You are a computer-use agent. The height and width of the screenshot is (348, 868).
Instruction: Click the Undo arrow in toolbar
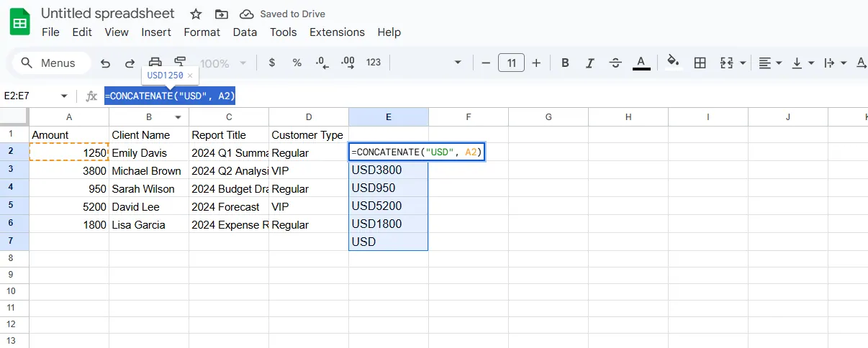pos(106,63)
